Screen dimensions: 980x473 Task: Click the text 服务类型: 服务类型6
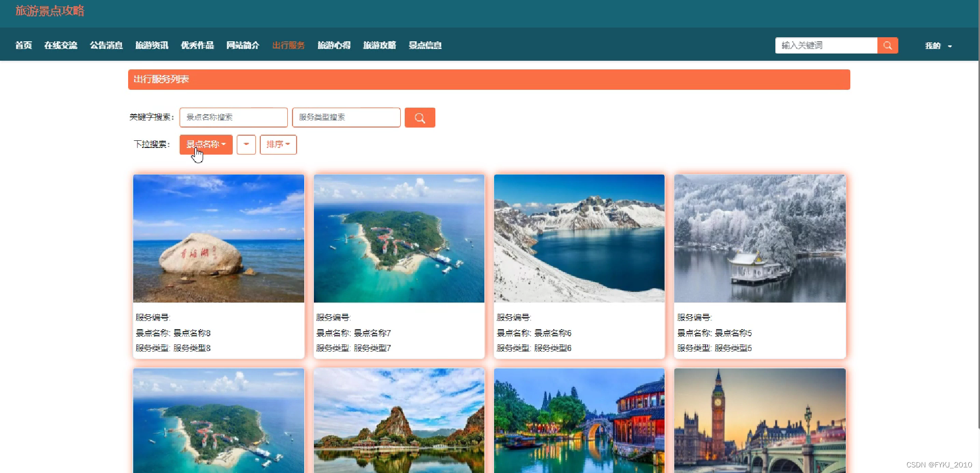(534, 348)
